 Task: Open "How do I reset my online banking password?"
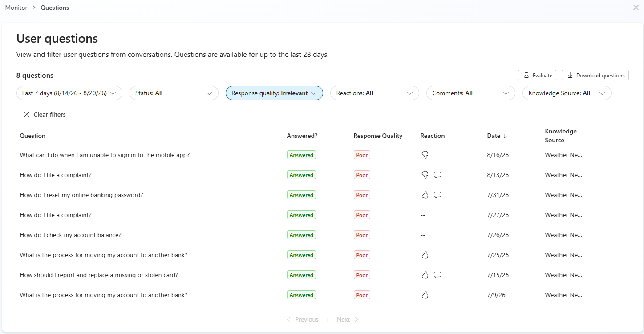pos(81,195)
